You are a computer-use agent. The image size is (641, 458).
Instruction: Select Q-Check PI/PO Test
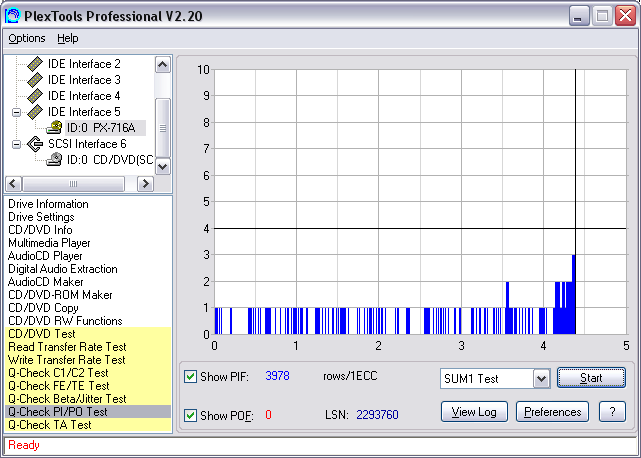(x=88, y=412)
